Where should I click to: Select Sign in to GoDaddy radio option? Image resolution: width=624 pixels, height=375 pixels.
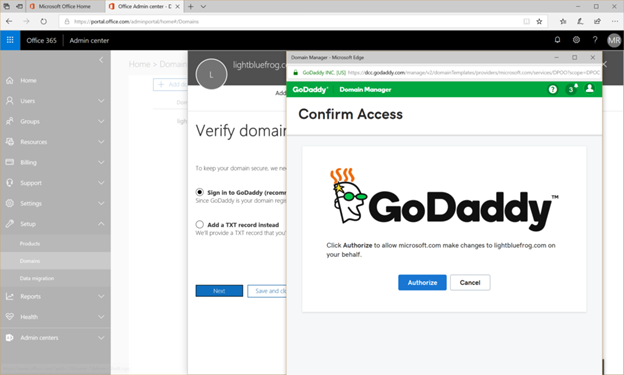click(x=200, y=192)
